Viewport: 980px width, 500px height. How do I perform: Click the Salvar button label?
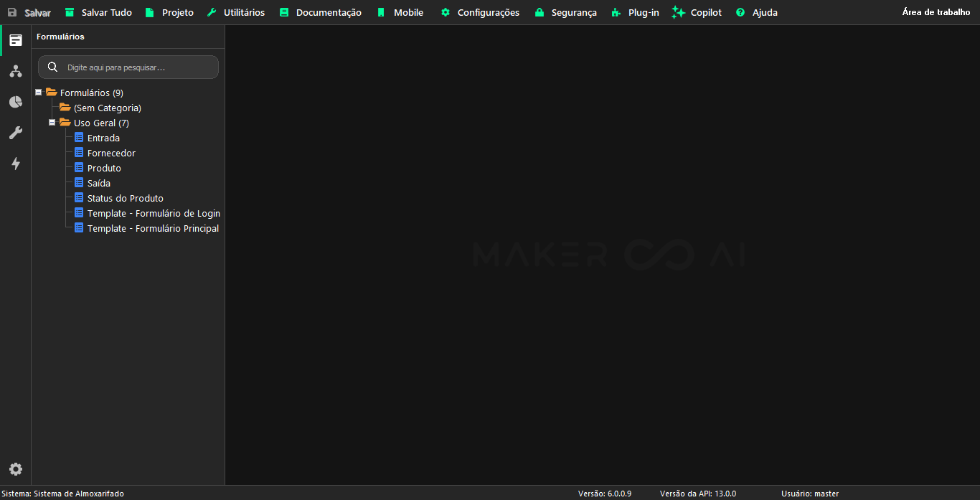coord(38,13)
